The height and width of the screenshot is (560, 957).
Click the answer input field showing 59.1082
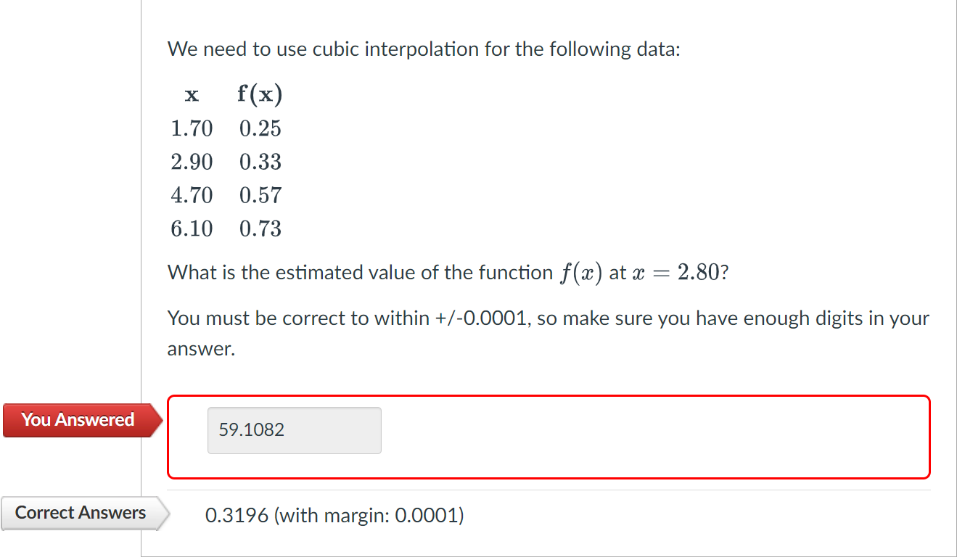tap(294, 430)
